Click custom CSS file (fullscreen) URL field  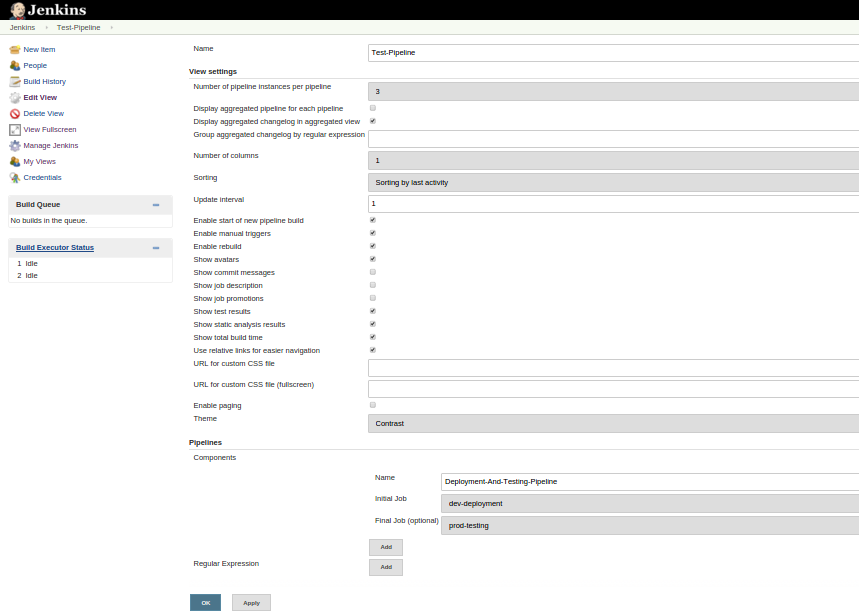tap(614, 389)
